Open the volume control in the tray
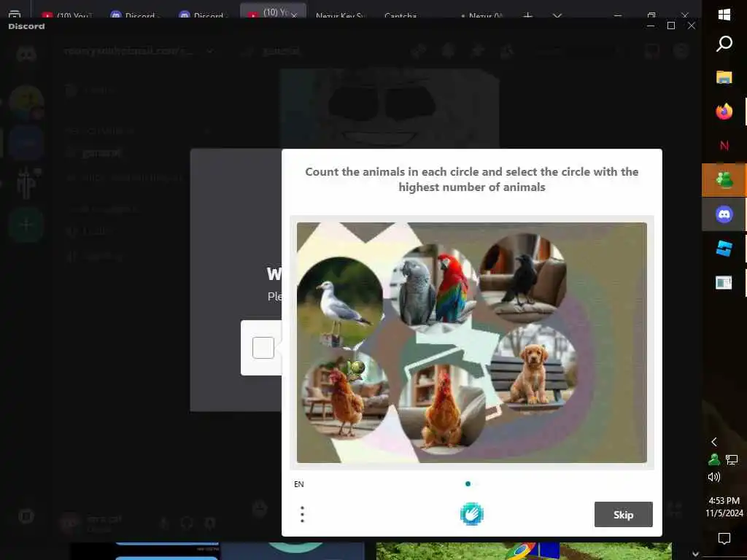 coord(713,477)
